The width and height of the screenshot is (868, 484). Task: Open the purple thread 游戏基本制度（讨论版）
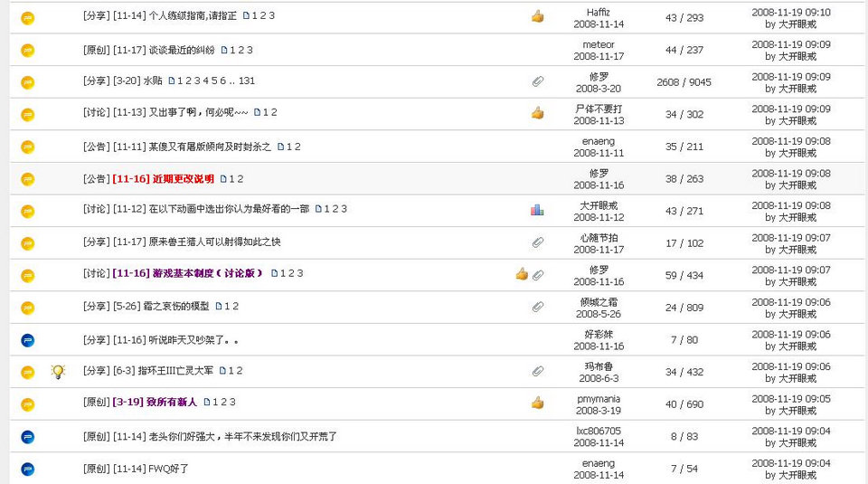point(188,273)
